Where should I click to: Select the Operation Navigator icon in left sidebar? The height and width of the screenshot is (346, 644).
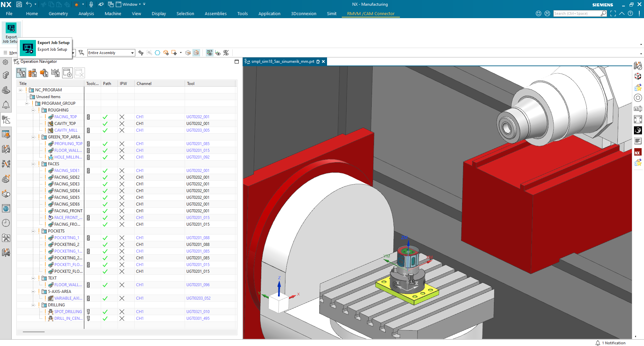(6, 120)
